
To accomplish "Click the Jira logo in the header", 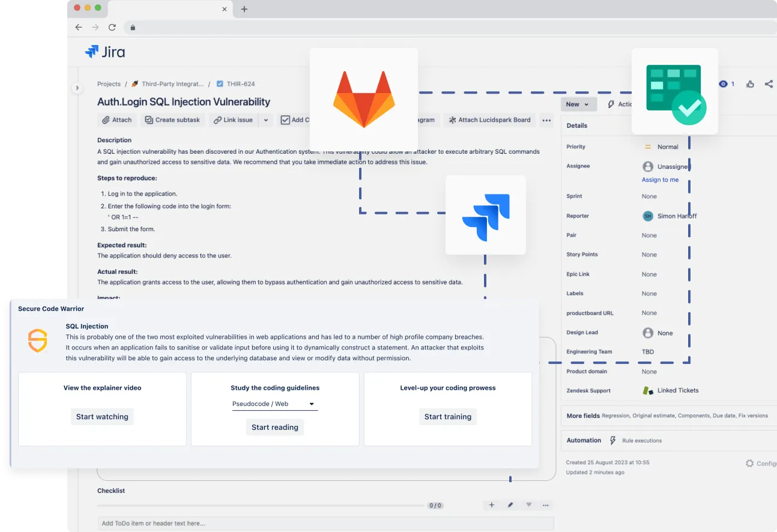I will [105, 52].
